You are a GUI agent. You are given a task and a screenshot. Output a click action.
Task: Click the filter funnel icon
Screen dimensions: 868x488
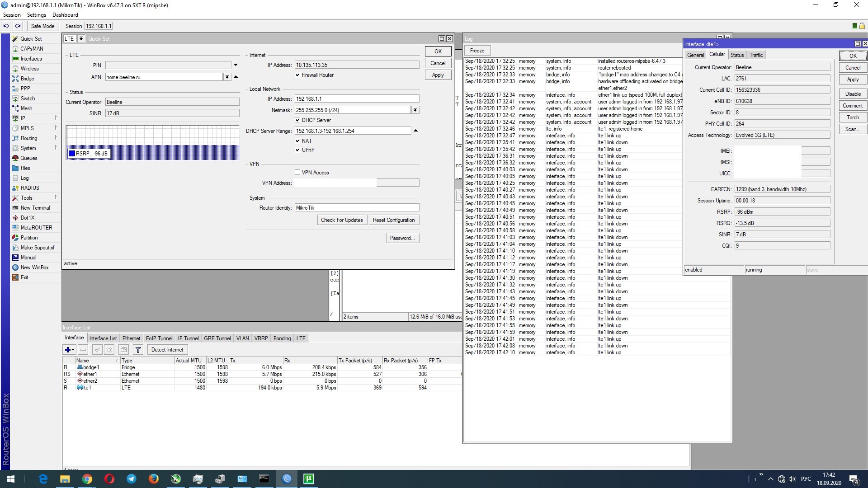click(x=138, y=350)
